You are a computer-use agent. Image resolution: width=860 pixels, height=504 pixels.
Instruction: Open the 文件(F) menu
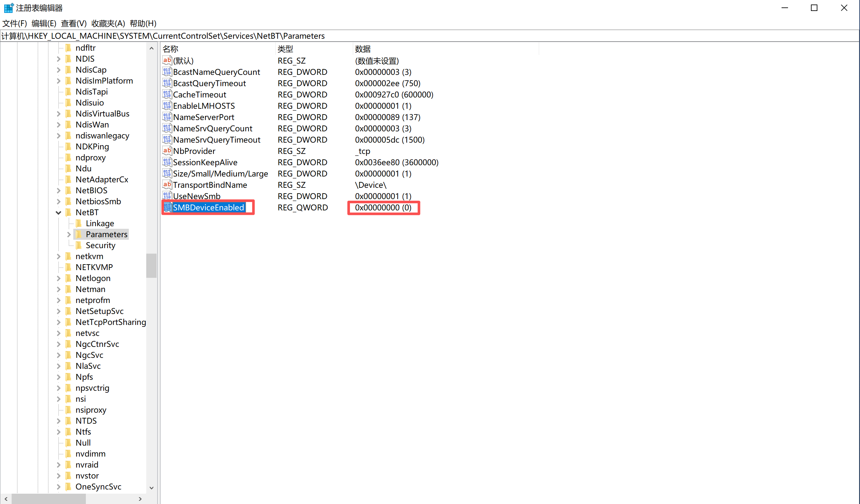pyautogui.click(x=14, y=24)
